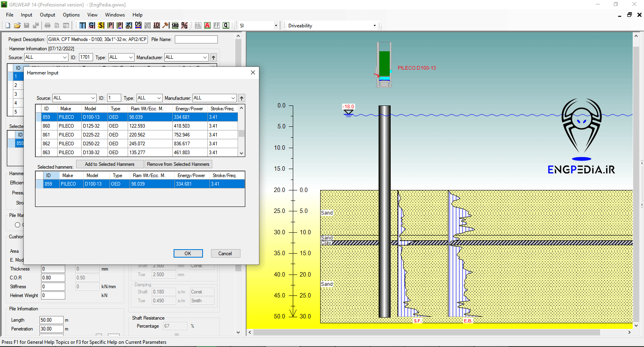This screenshot has height=347, width=644.
Task: Click the D with arrow toolbar icon
Action: pos(157,25)
